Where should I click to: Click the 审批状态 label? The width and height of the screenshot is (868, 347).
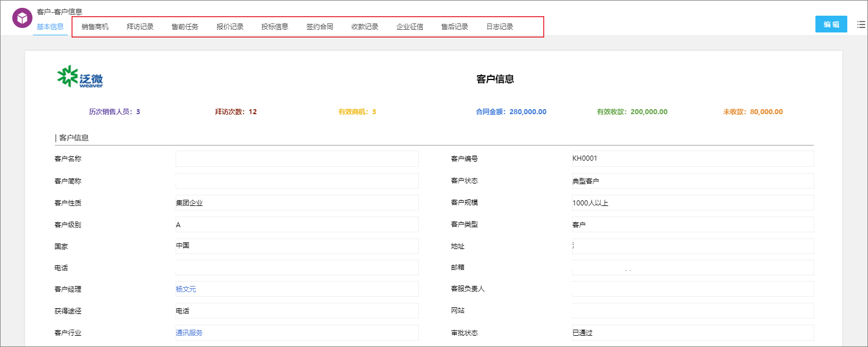tap(465, 333)
